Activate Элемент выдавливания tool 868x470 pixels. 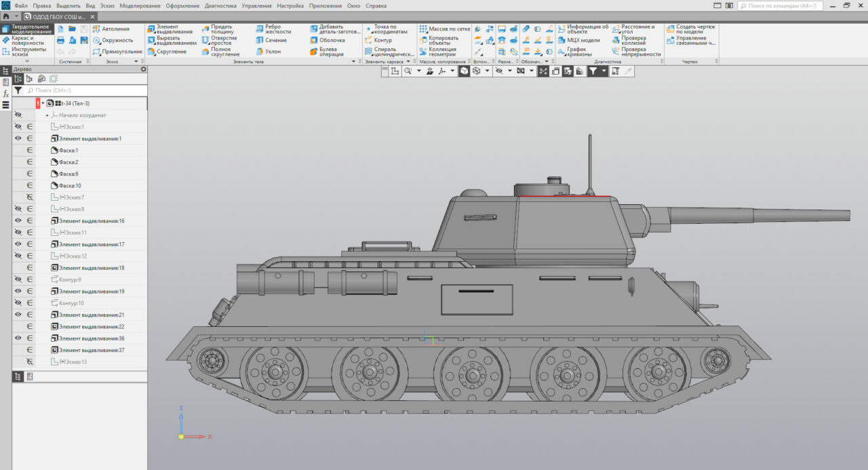click(x=167, y=29)
